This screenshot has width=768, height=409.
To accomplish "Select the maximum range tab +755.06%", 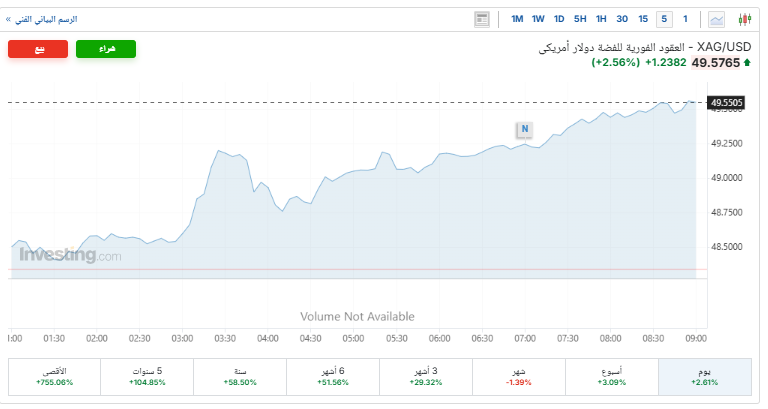I will 54,376.
